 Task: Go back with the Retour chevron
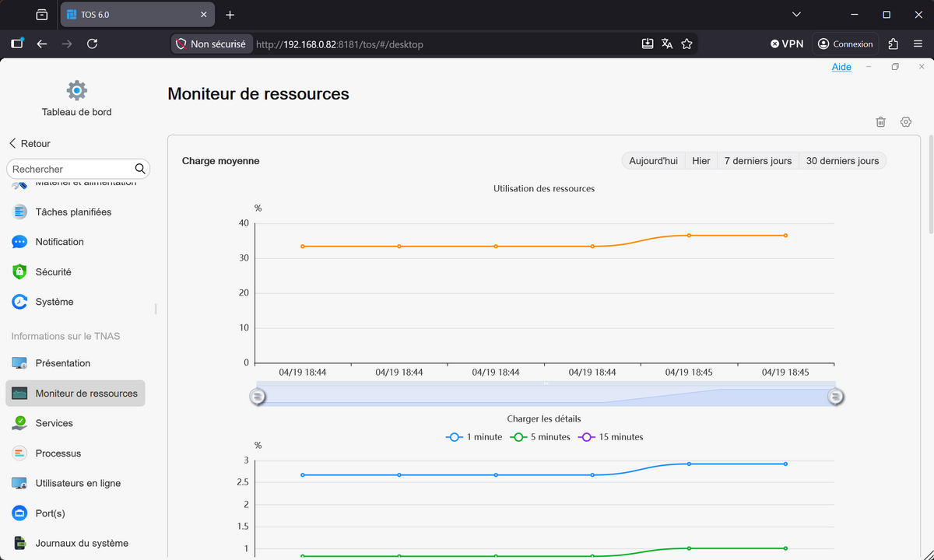12,143
